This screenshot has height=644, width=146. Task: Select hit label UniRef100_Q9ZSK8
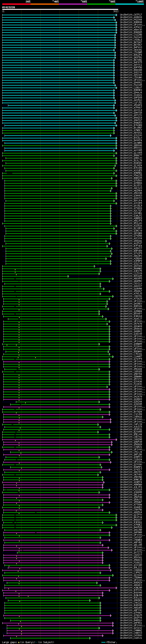(131, 266)
